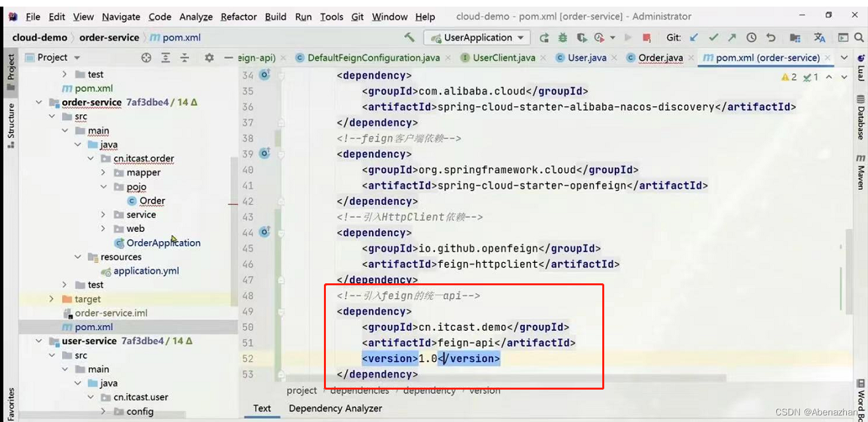Collapse the cn.itcast.order package
The image size is (868, 422).
91,158
